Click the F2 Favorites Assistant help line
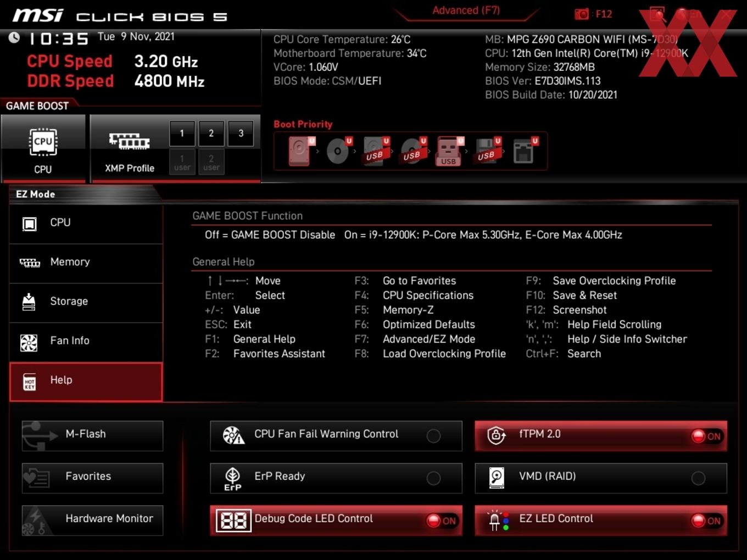The image size is (747, 560). 265,354
